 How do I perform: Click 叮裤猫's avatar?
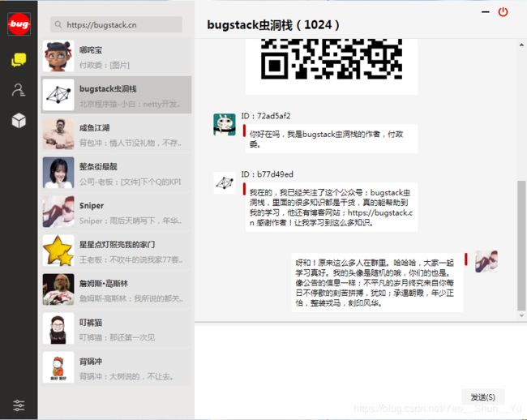[x=58, y=328]
